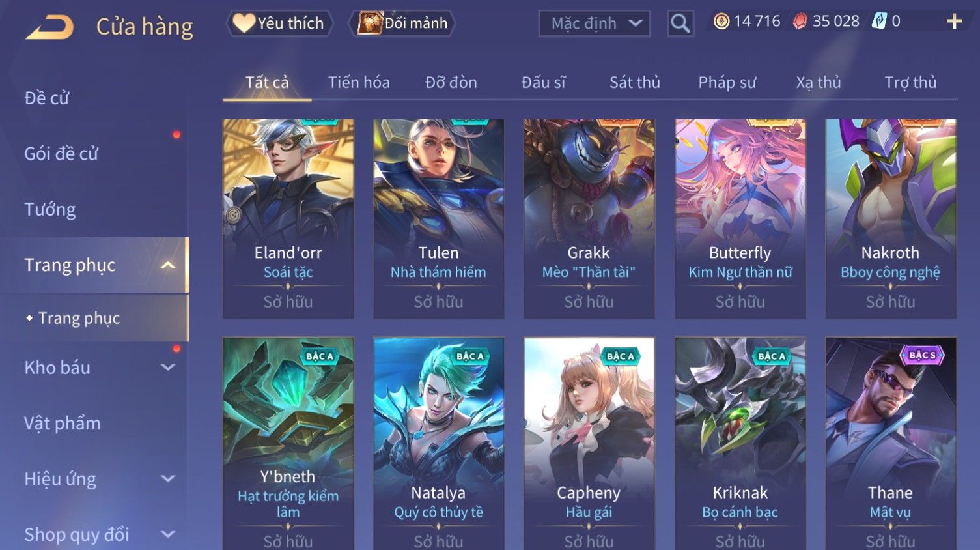Screen dimensions: 980x550
Task: Select the Butterfly Kim Ngư thần nữ skin
Action: (x=740, y=218)
